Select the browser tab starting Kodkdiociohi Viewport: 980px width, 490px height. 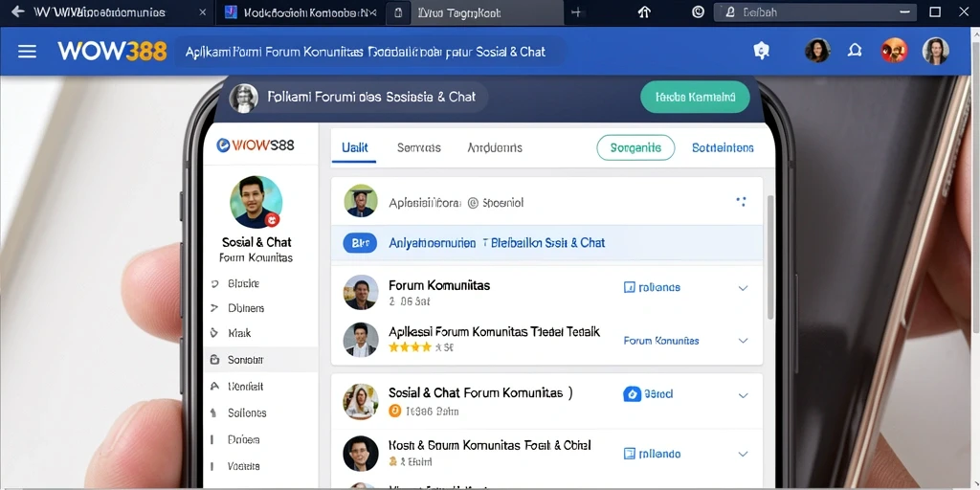coord(300,12)
